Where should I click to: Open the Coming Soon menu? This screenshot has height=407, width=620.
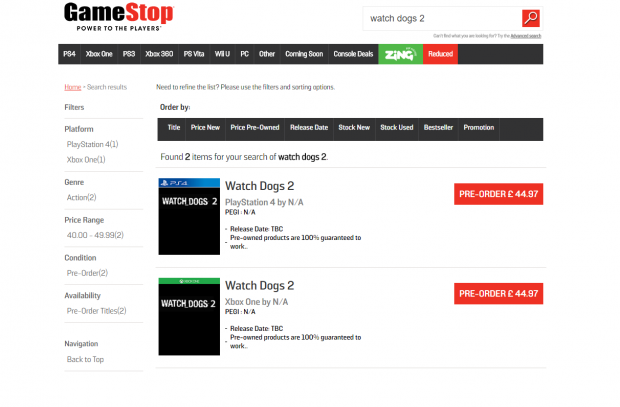tap(304, 54)
